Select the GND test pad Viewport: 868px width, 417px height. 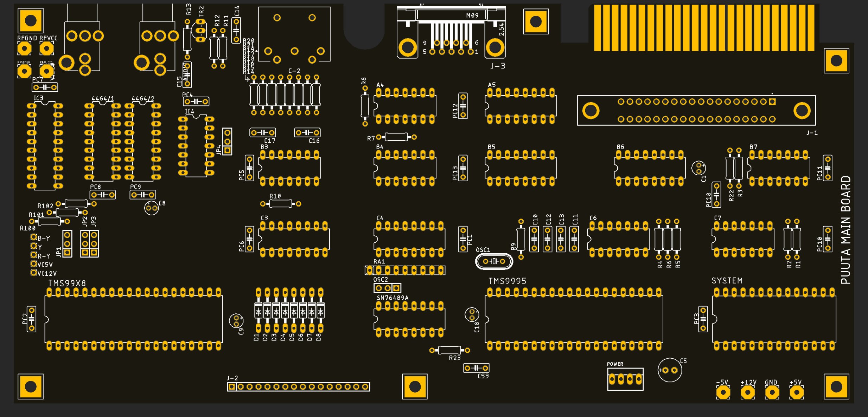click(772, 392)
